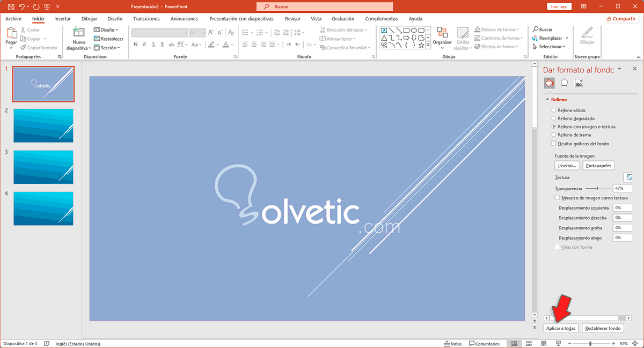Check Ocultar gráficos del fondo

pos(554,144)
